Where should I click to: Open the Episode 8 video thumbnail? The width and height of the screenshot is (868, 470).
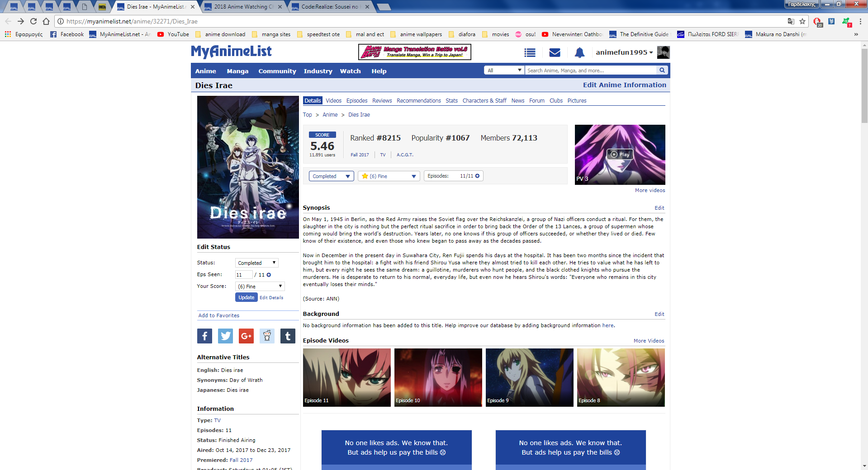tap(621, 377)
